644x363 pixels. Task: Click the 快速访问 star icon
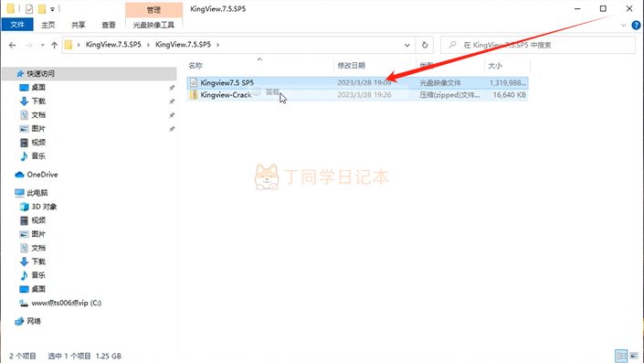coord(20,73)
